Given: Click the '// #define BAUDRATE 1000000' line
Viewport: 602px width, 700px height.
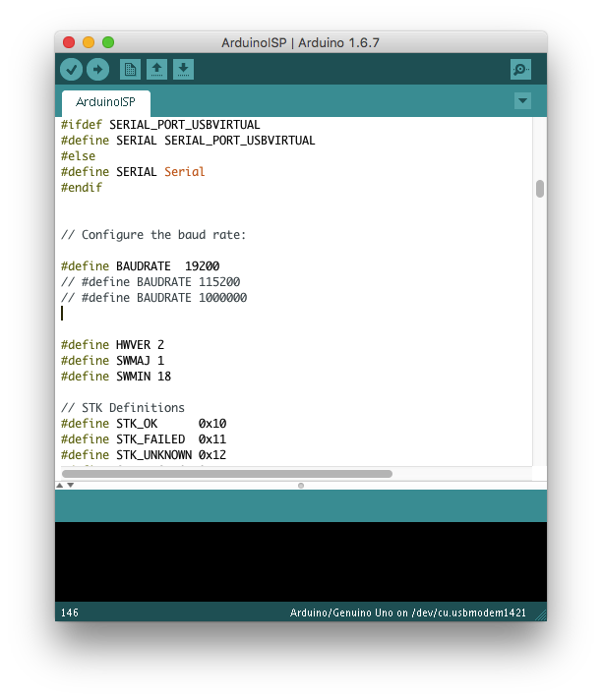Looking at the screenshot, I should 154,298.
